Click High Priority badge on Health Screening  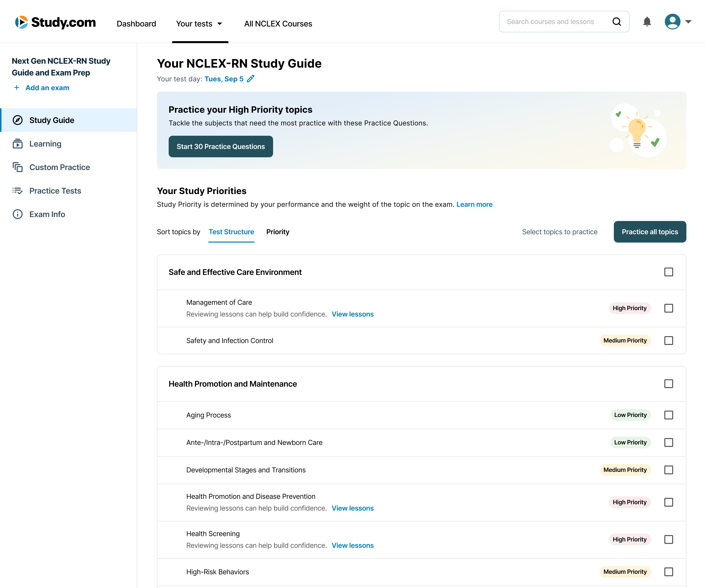(x=630, y=539)
